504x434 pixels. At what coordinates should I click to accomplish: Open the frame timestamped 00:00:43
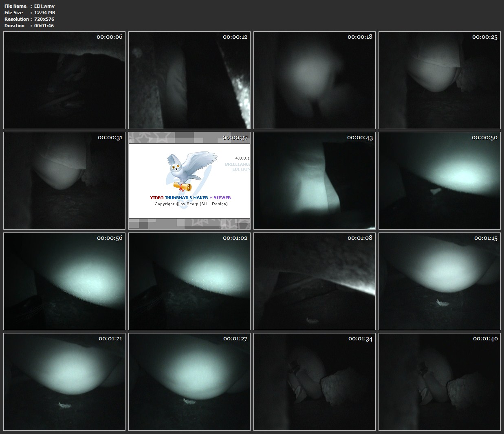coord(314,181)
